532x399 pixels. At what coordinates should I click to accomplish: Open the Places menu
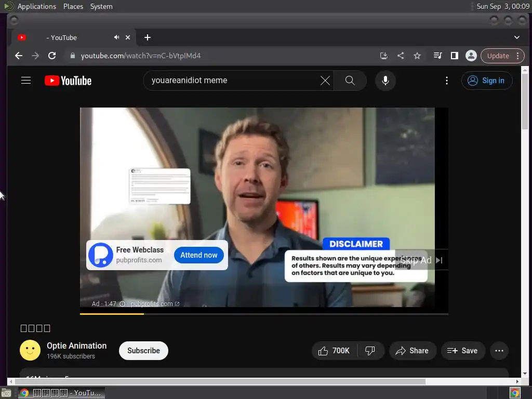coord(73,6)
